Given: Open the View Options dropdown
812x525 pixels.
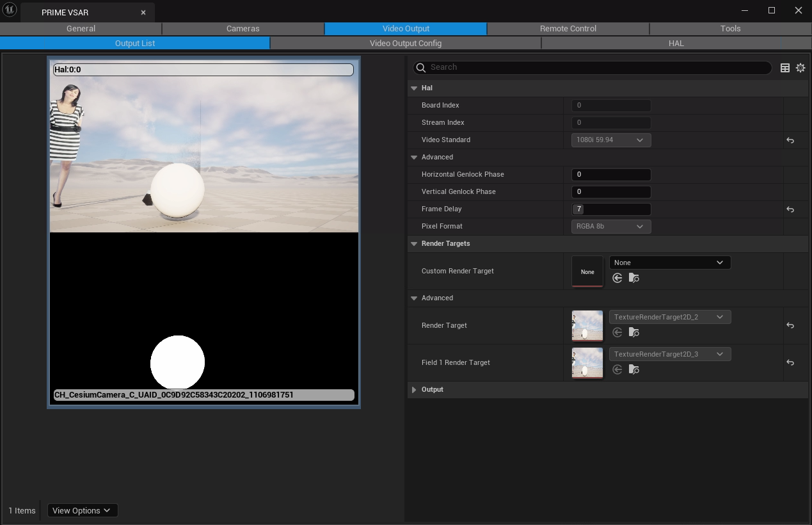Looking at the screenshot, I should click(x=83, y=510).
